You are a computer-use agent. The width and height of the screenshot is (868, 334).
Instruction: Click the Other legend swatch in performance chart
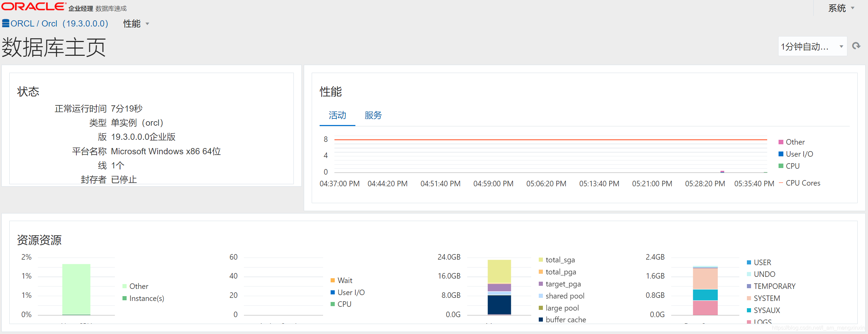(781, 142)
